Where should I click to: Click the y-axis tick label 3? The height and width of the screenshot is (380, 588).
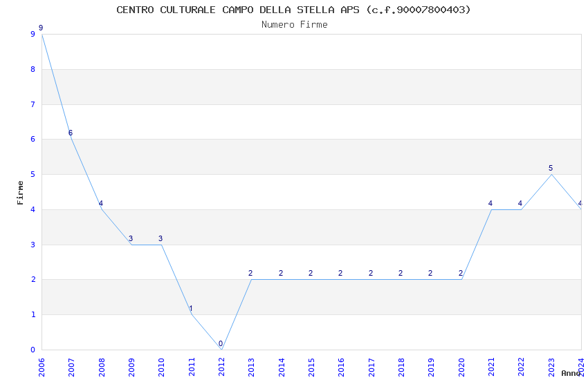tap(33, 245)
